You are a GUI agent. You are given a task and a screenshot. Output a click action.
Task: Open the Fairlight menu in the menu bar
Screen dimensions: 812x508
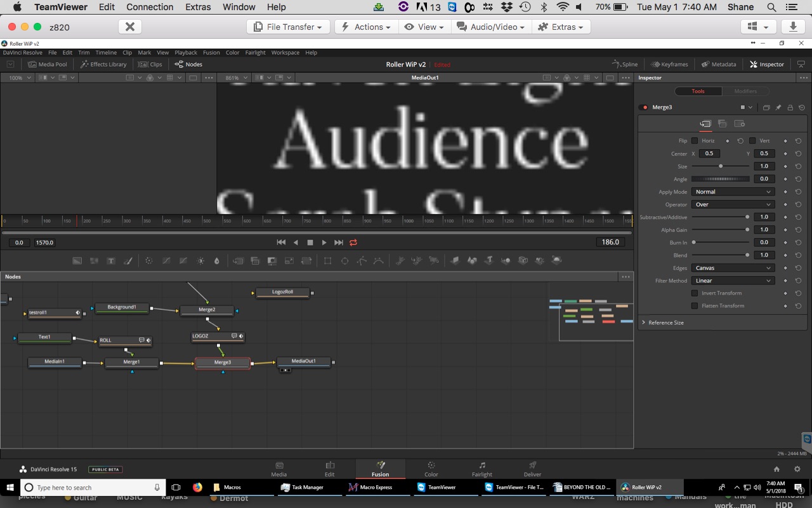[255, 53]
